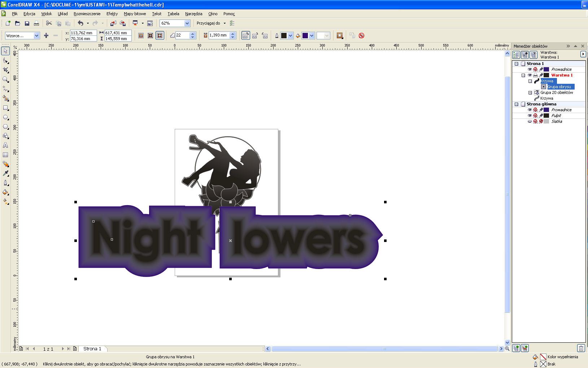This screenshot has width=588, height=368.
Task: Collapse the Strona główna tree node
Action: (517, 104)
